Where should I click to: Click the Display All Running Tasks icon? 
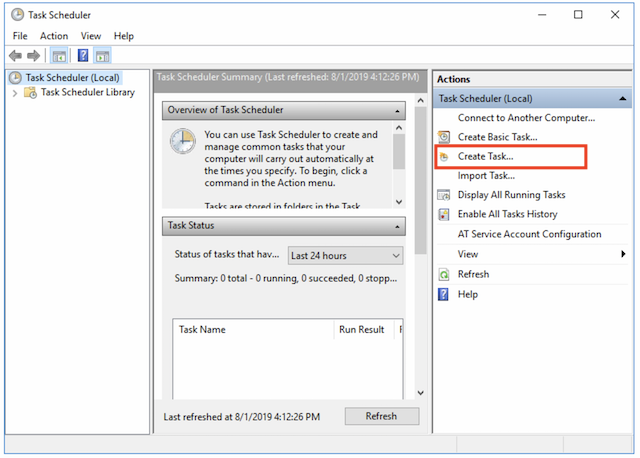pyautogui.click(x=444, y=195)
